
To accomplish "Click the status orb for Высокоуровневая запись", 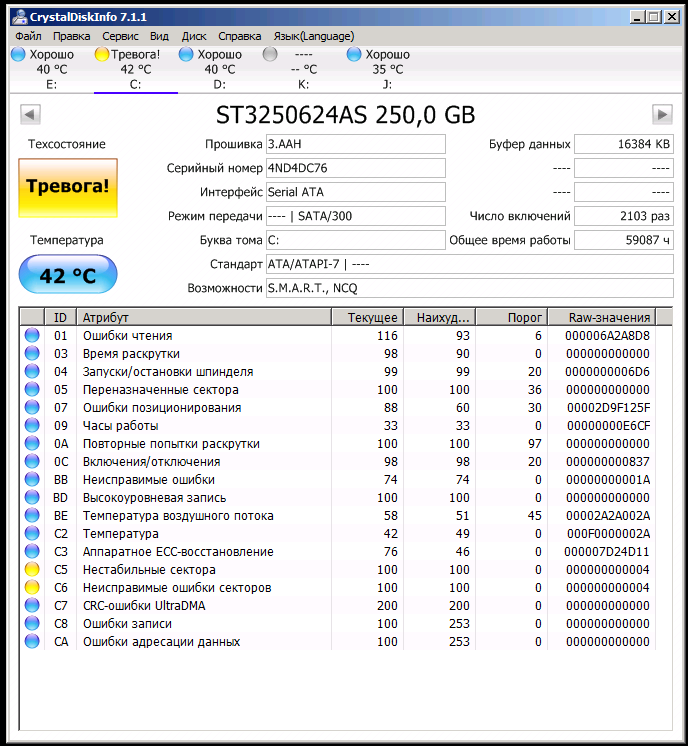I will (32, 498).
